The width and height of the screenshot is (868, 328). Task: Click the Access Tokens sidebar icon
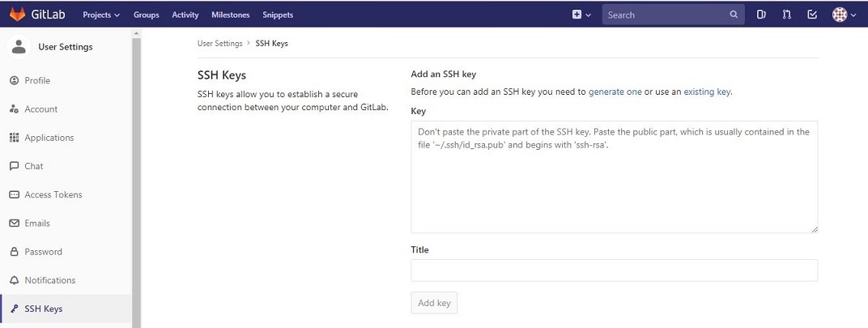click(x=14, y=195)
